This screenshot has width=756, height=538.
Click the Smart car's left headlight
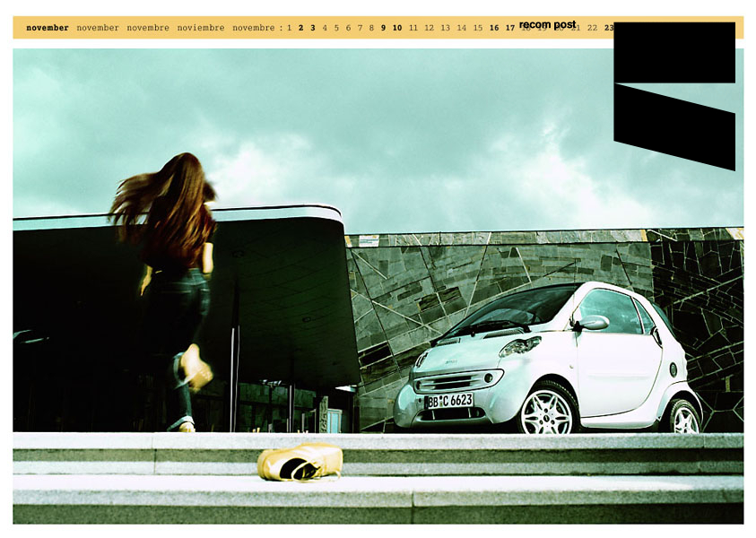coord(522,347)
